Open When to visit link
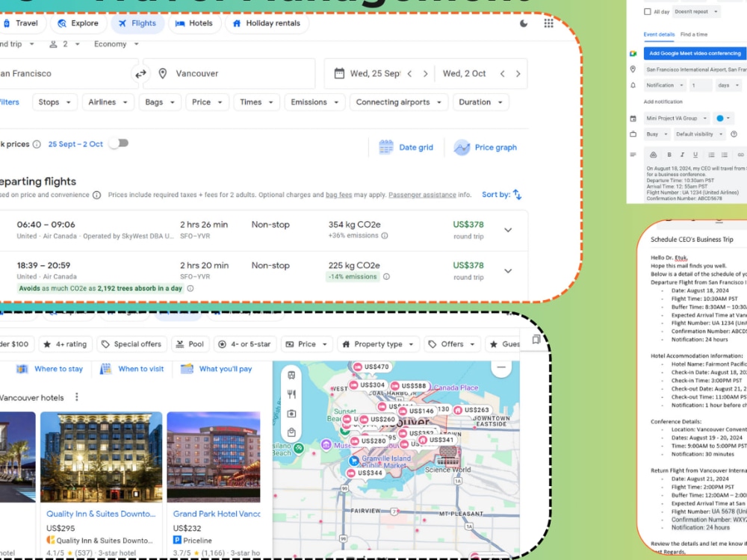The height and width of the screenshot is (560, 747). coord(131,369)
